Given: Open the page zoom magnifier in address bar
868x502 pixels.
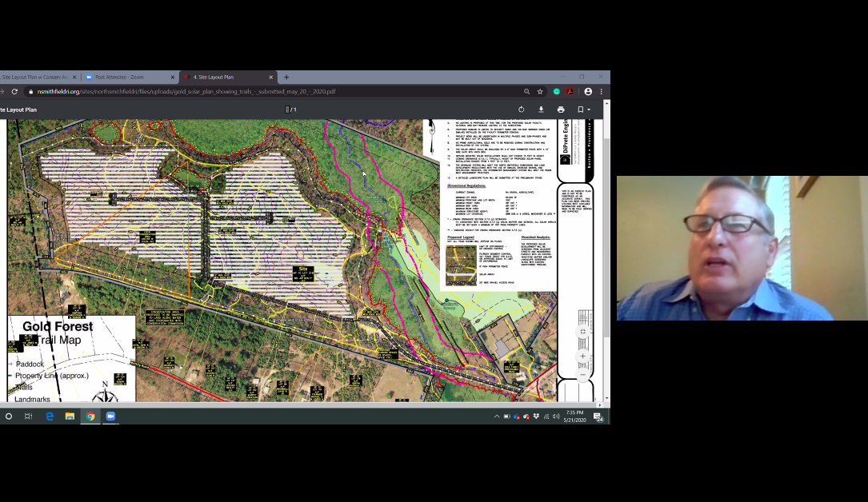Looking at the screenshot, I should pos(526,92).
